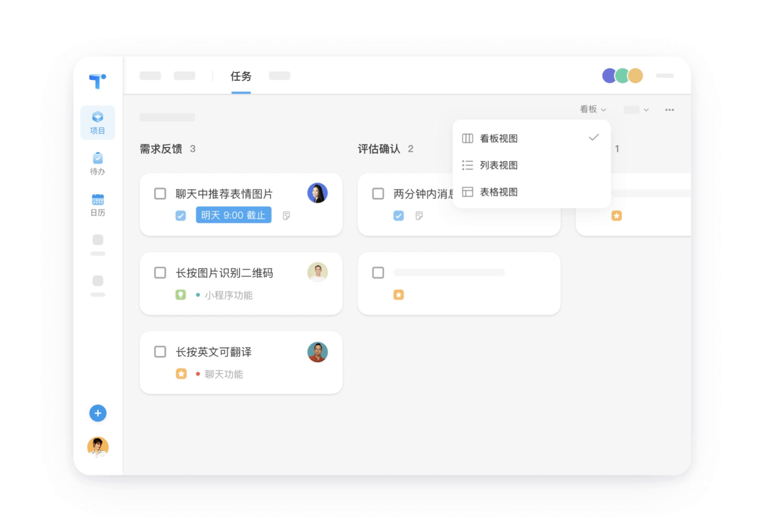This screenshot has width=767, height=532.
Task: Switch to the 任务 tab
Action: (241, 76)
